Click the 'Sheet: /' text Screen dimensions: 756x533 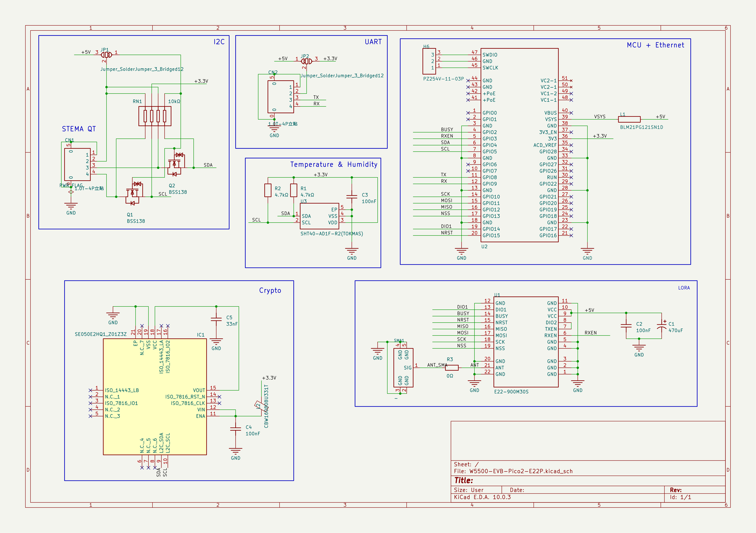(466, 464)
